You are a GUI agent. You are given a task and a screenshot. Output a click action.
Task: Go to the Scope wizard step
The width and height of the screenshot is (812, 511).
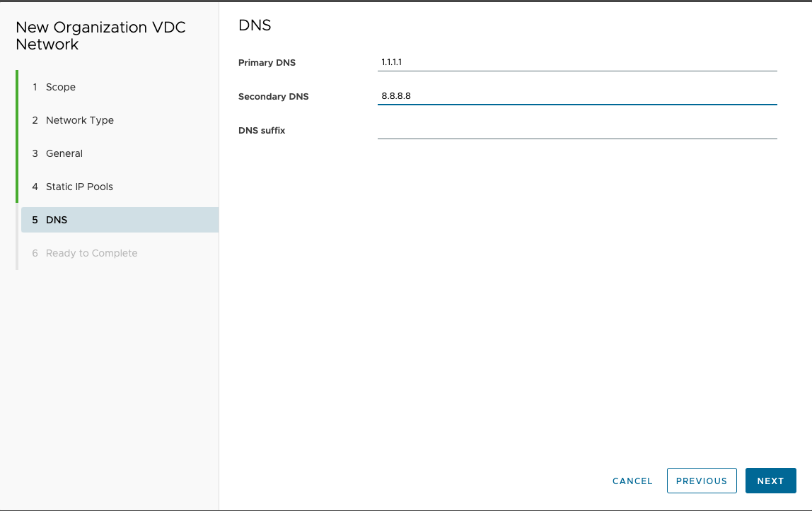[120, 87]
